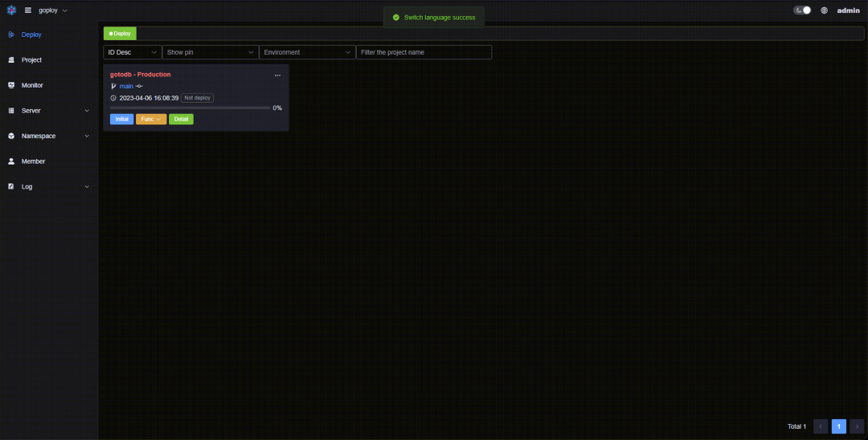Click the 2023-04-06 16:08:39 timestamp
This screenshot has width=868, height=440.
click(x=149, y=98)
